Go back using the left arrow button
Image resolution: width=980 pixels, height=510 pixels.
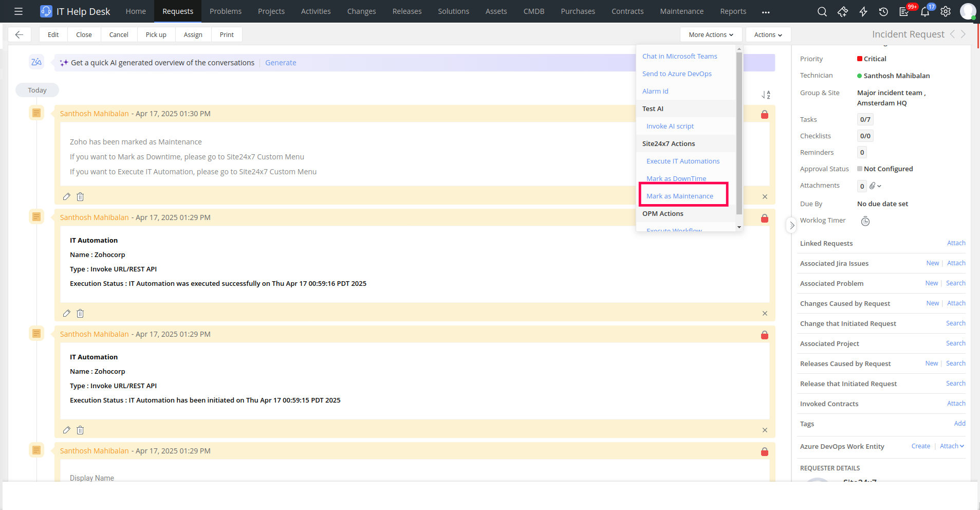(x=20, y=34)
